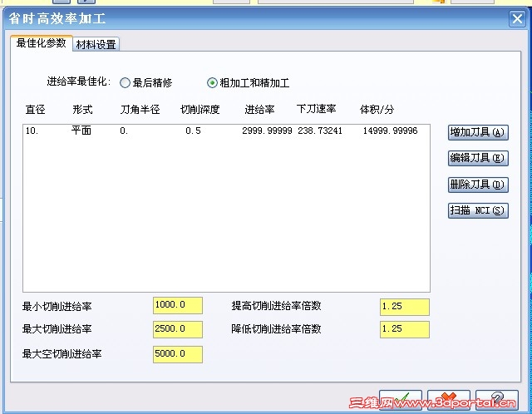
Task: Close the 省时高效率加工 dialog
Action: [517, 18]
